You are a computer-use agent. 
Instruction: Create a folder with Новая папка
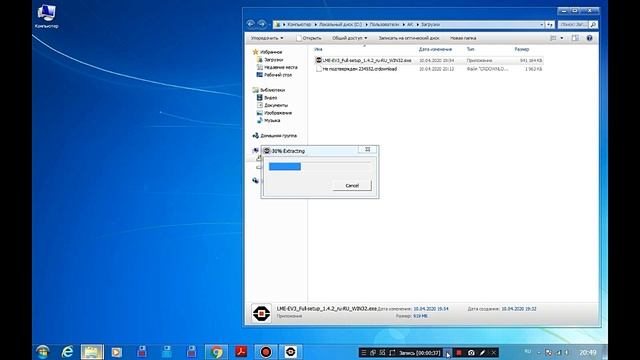463,38
